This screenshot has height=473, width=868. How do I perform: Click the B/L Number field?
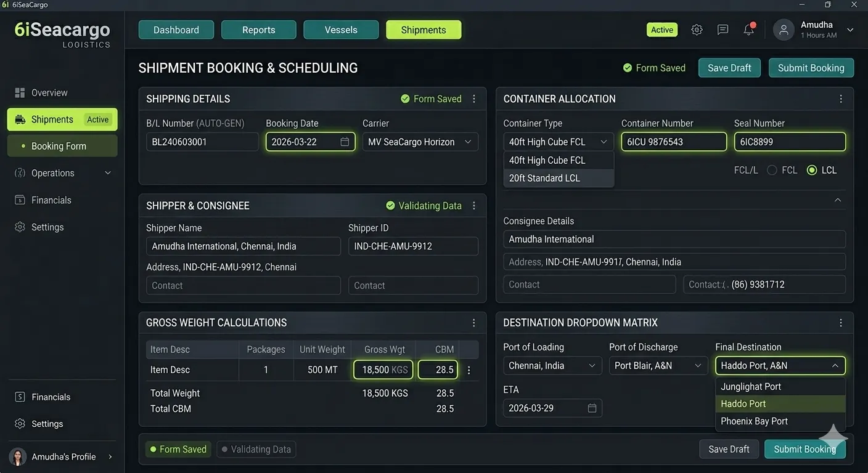202,142
